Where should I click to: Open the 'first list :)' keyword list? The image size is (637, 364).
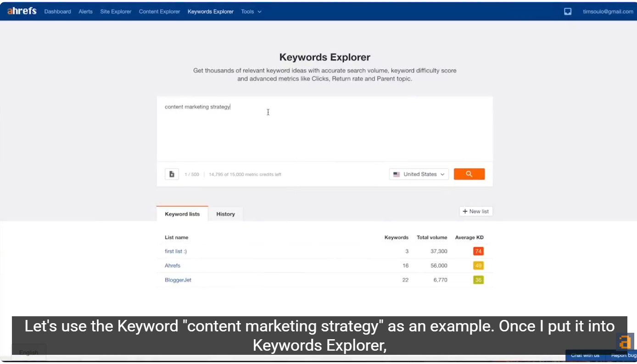tap(176, 251)
